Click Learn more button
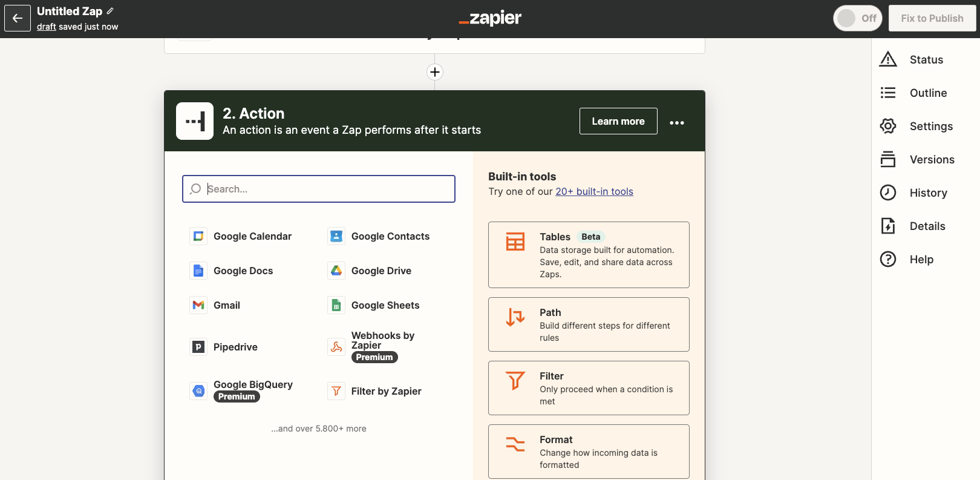This screenshot has height=480, width=980. coord(618,121)
